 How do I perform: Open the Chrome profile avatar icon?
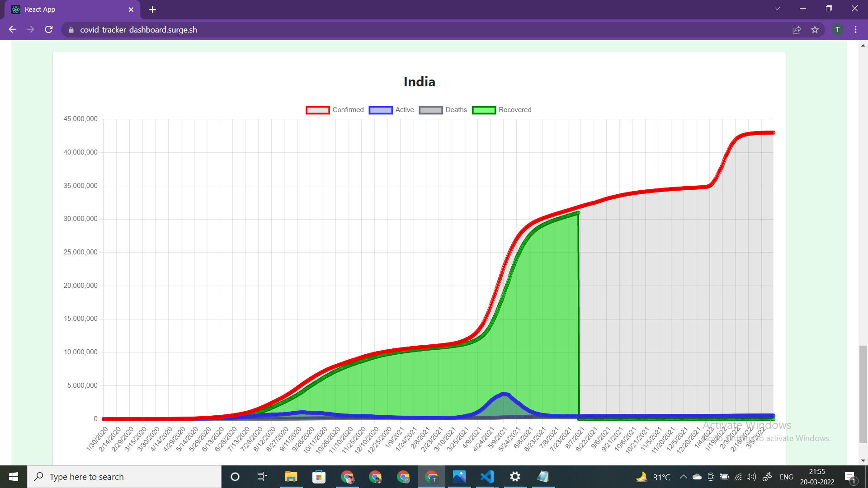838,30
